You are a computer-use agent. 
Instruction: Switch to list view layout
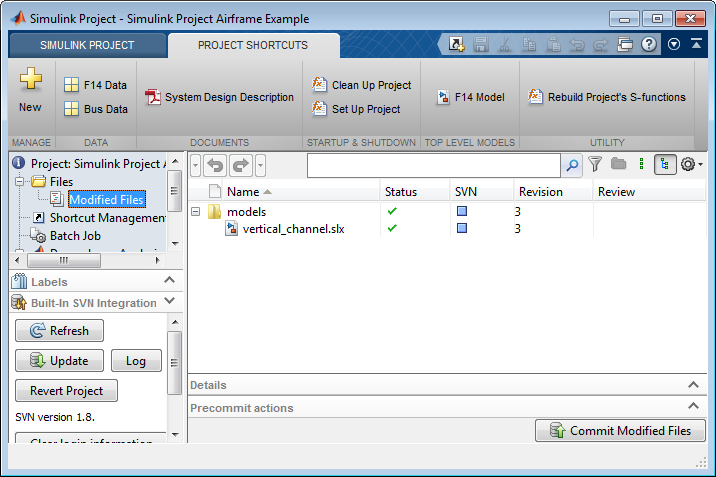[x=641, y=164]
